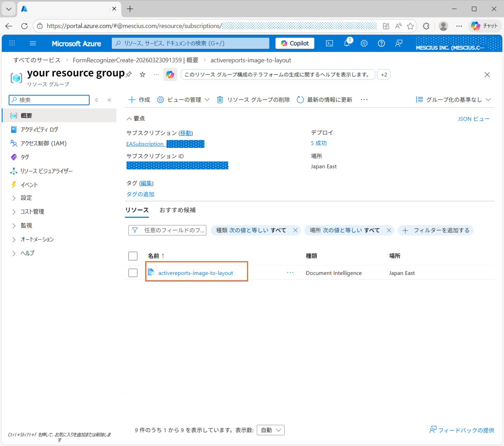
Task: Open row context menu ellipsis
Action: 290,272
